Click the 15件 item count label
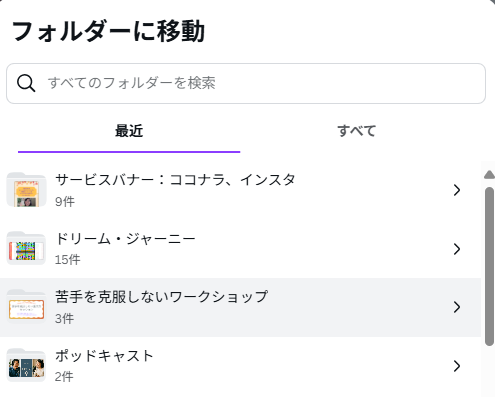The width and height of the screenshot is (495, 397). coord(67,260)
